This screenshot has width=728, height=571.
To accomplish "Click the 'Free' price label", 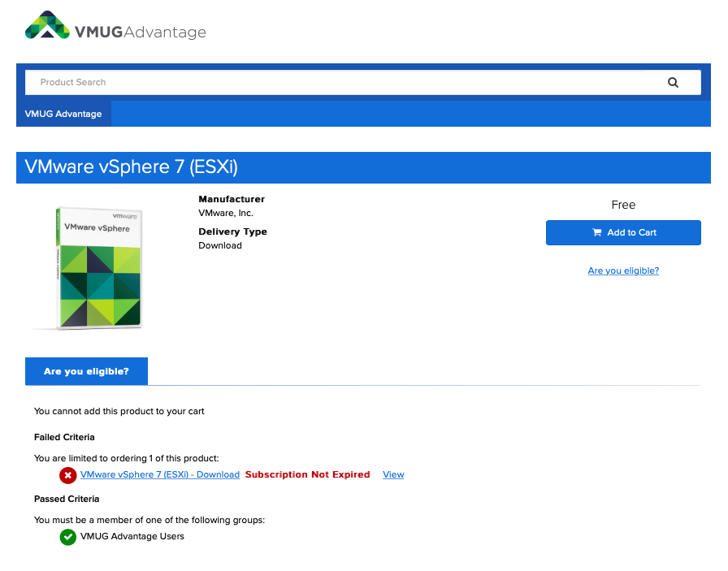I will [623, 205].
